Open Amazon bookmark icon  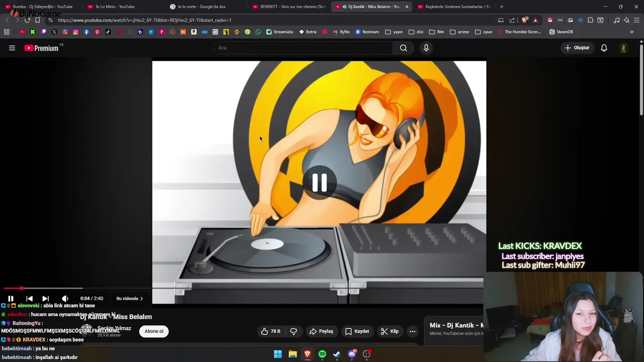click(194, 32)
